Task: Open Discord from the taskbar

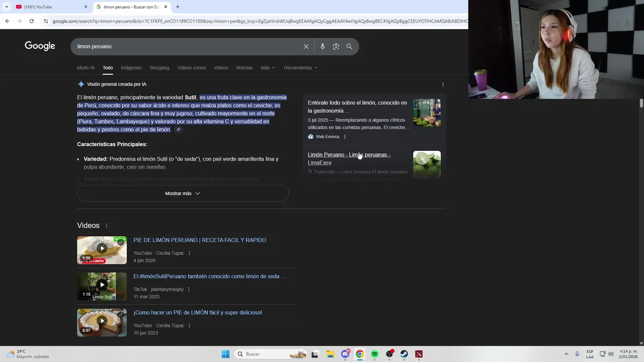Action: [x=345, y=354]
